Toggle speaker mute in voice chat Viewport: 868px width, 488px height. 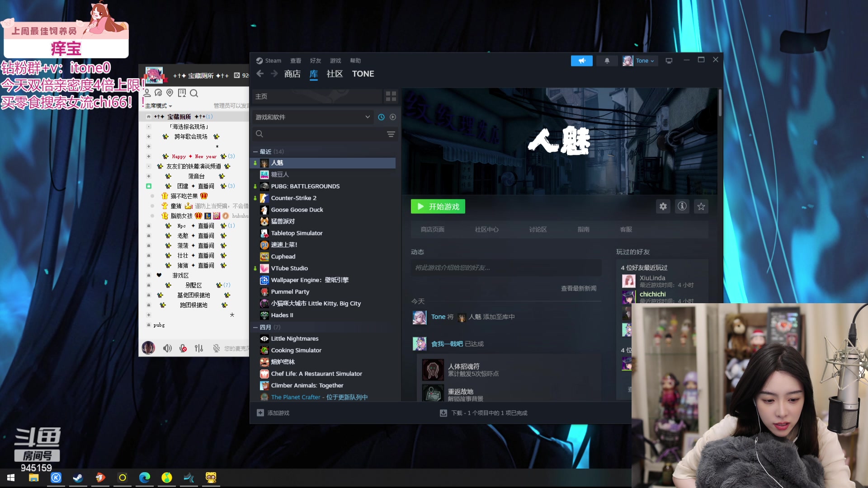(167, 348)
